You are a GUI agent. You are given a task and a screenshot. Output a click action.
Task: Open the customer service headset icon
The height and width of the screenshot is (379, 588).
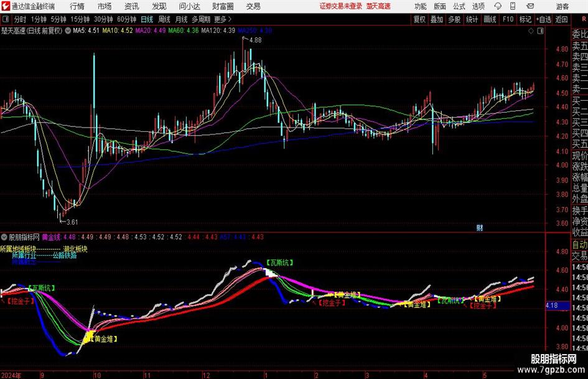coord(498,6)
